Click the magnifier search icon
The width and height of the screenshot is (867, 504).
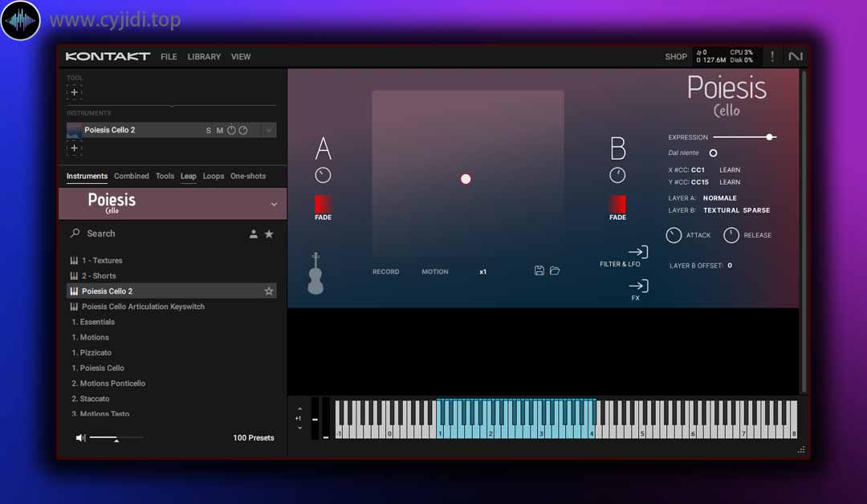click(x=75, y=234)
